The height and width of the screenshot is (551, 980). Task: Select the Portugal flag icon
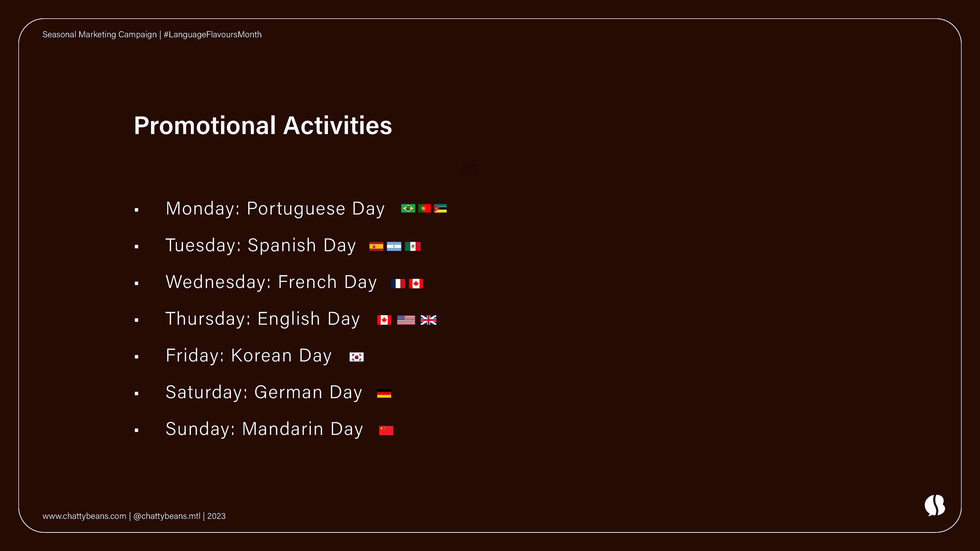point(424,208)
